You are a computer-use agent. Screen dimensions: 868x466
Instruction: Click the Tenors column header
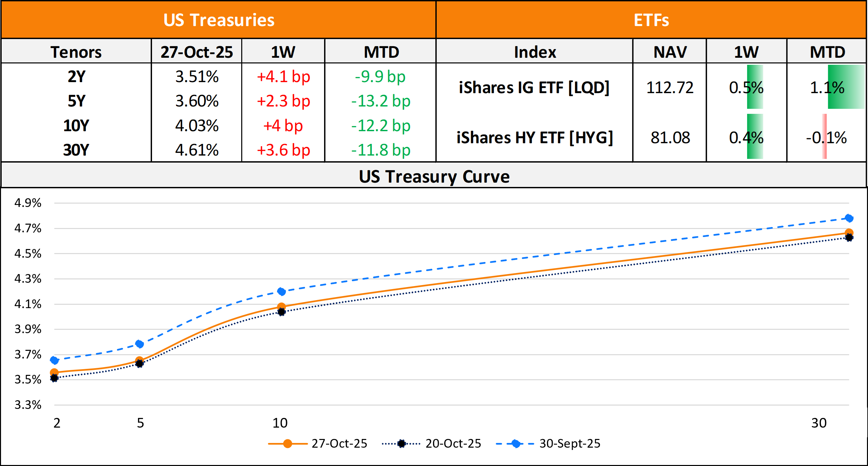tap(76, 52)
